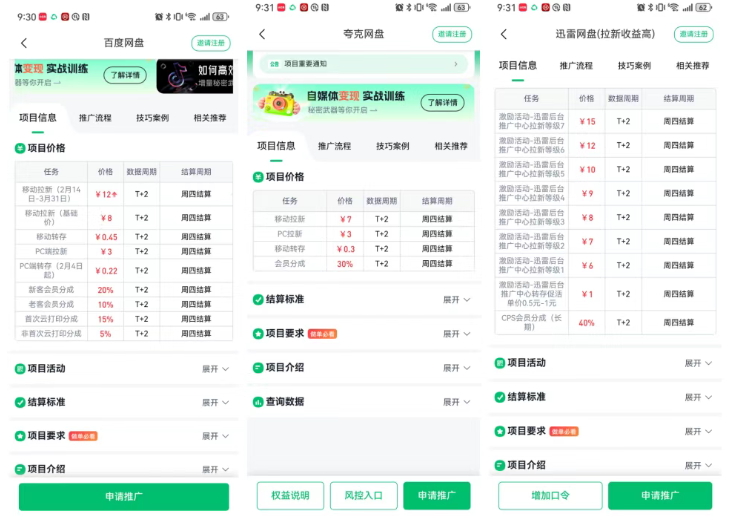
Task: Tap 邀请注册 button on 百度网盘 screen
Action: (x=211, y=43)
